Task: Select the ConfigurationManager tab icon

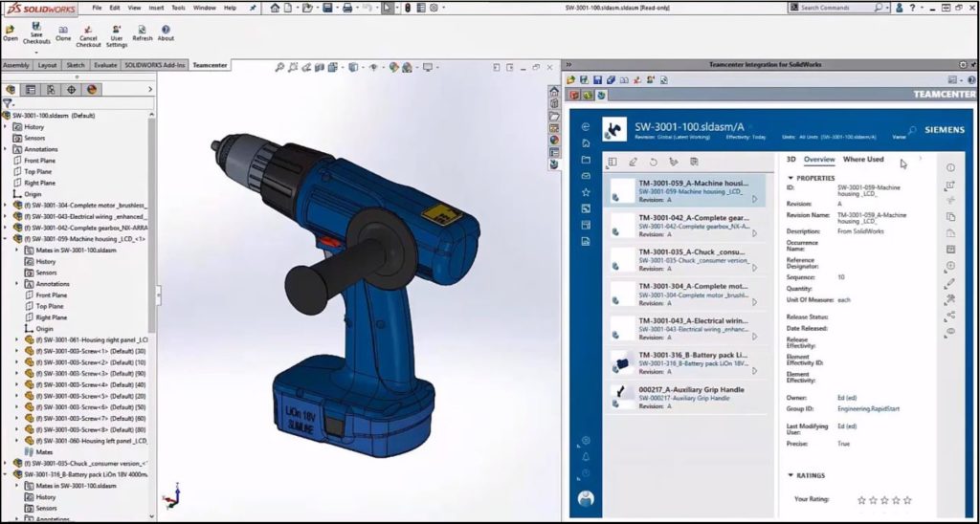Action: 51,89
